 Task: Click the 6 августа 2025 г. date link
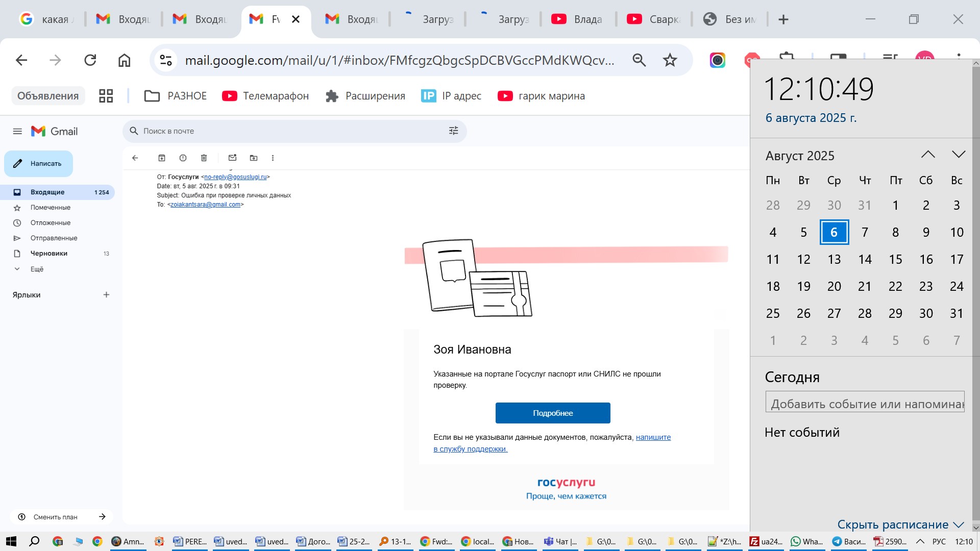tap(811, 118)
